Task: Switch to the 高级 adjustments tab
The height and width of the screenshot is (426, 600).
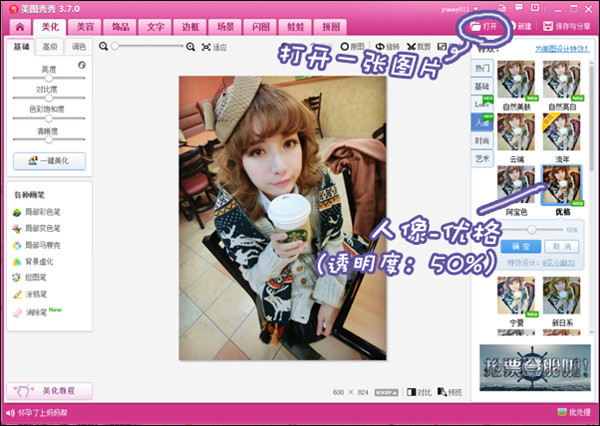Action: point(50,47)
